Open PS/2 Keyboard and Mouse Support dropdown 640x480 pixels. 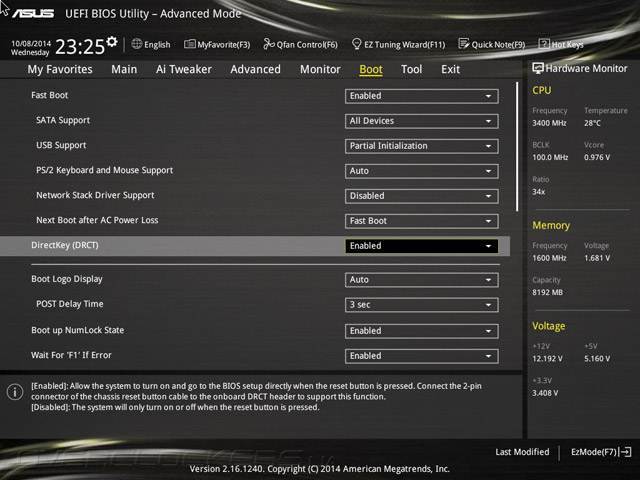pyautogui.click(x=422, y=171)
